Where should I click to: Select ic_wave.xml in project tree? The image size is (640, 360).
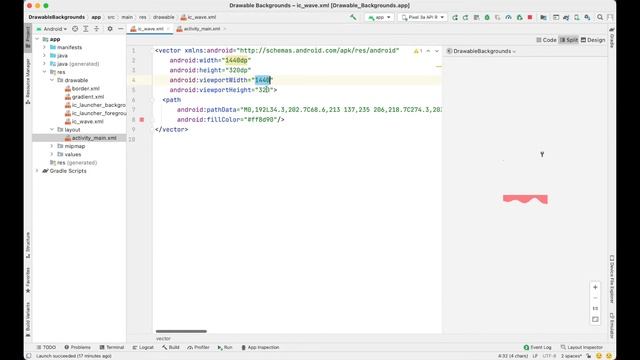point(84,122)
